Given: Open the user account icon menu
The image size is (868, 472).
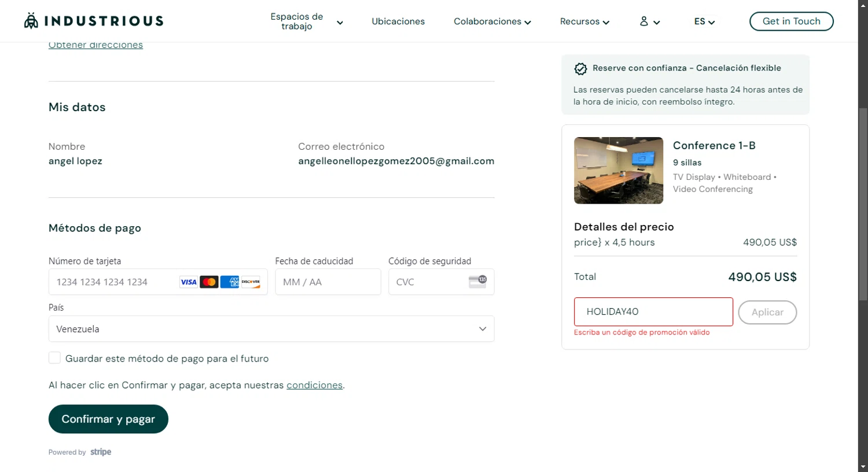Looking at the screenshot, I should [x=649, y=21].
